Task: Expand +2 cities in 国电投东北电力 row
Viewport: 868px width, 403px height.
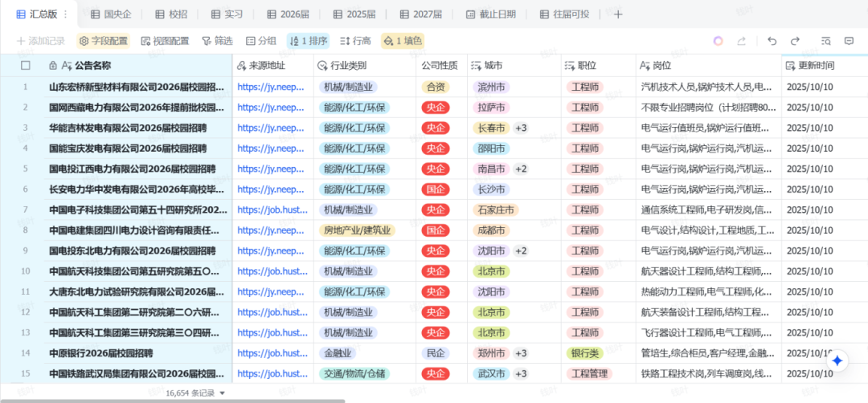Action: click(x=521, y=251)
